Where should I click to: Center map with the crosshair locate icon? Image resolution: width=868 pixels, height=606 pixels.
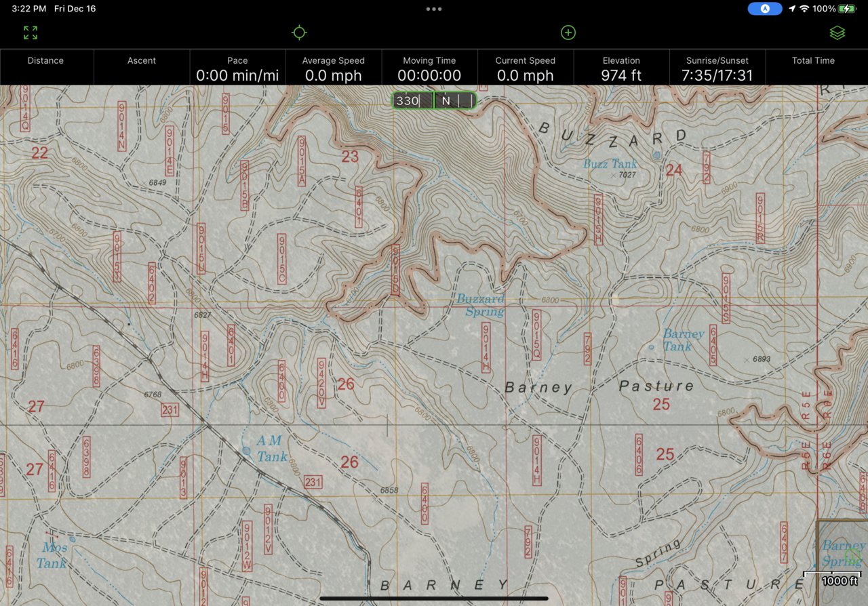point(299,33)
